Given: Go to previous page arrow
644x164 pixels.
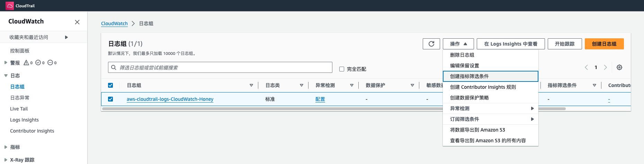Looking at the screenshot, I should (586, 67).
